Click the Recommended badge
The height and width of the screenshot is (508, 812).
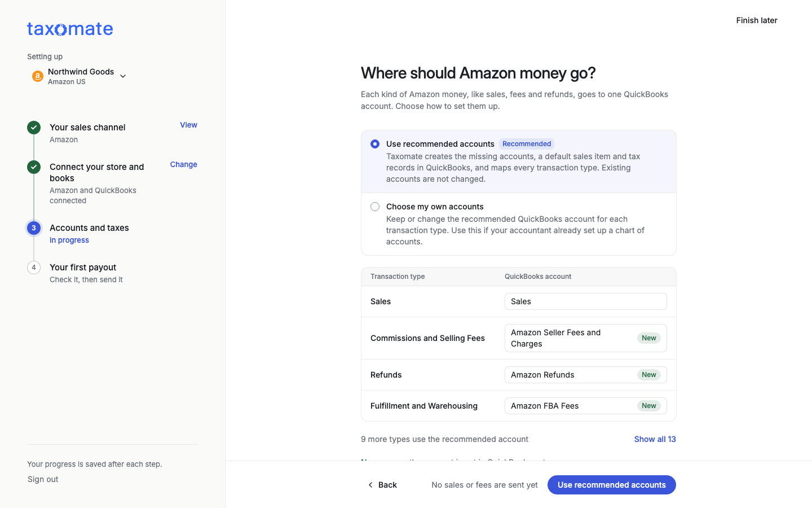click(527, 144)
